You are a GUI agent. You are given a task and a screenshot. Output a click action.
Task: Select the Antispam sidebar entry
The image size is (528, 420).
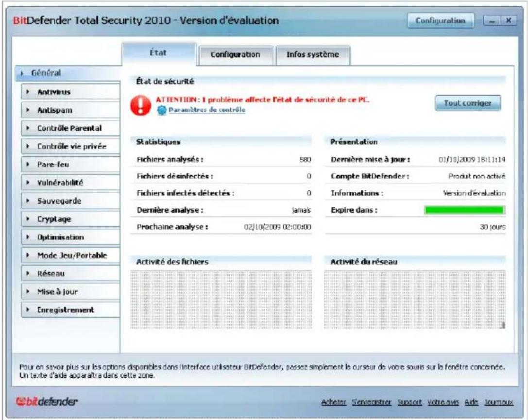(x=70, y=110)
